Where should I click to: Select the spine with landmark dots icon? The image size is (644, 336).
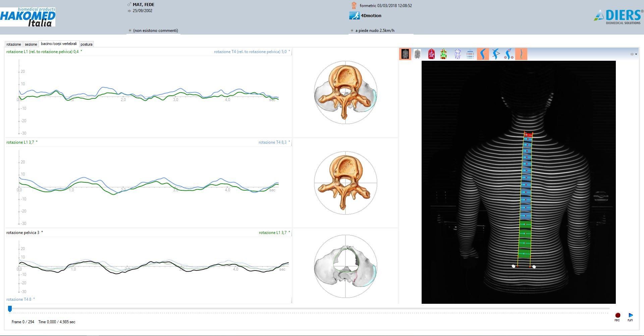pos(508,54)
